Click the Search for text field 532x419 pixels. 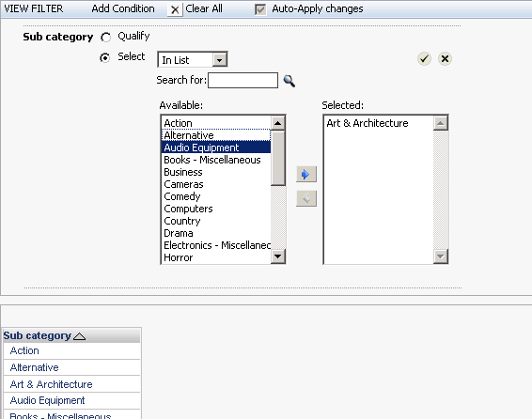point(243,81)
